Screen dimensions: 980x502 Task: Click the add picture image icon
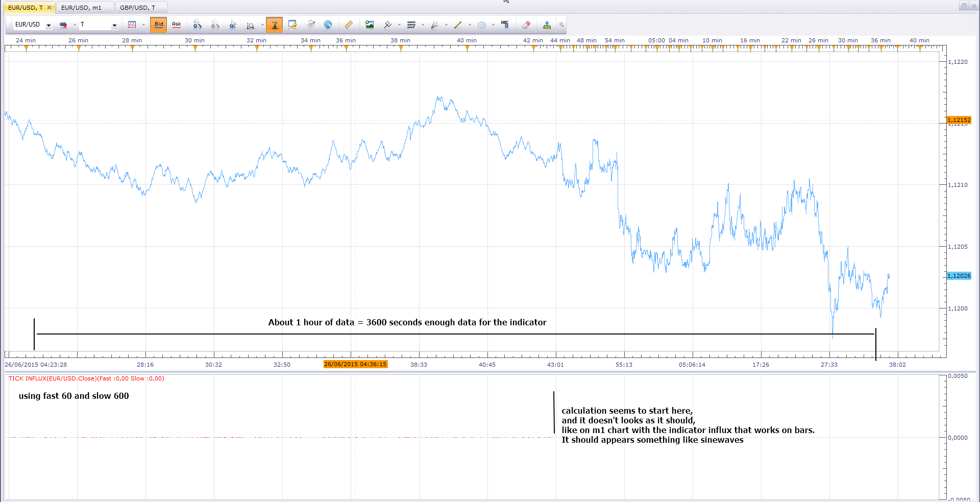pyautogui.click(x=370, y=25)
